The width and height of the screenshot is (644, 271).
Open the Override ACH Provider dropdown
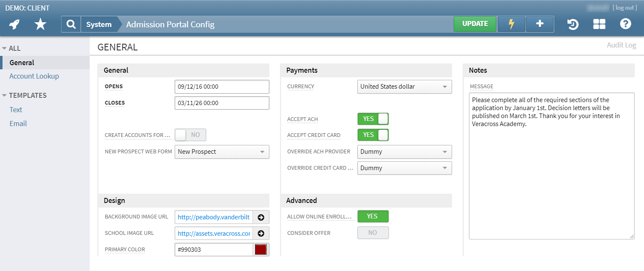click(x=404, y=152)
